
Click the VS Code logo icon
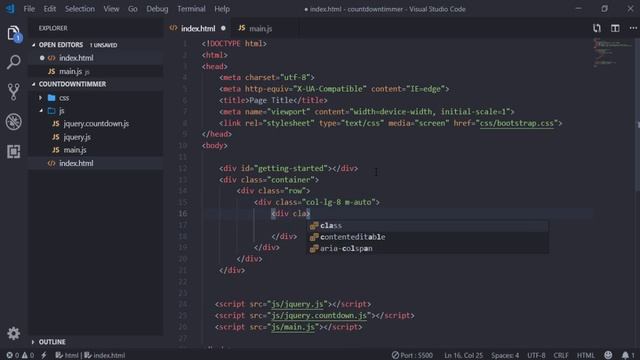10,9
